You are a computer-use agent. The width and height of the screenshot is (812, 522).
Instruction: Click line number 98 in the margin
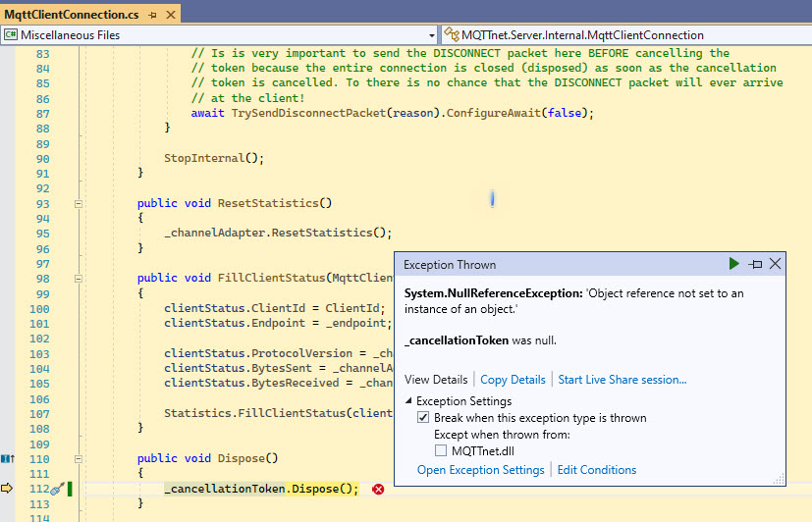point(39,279)
